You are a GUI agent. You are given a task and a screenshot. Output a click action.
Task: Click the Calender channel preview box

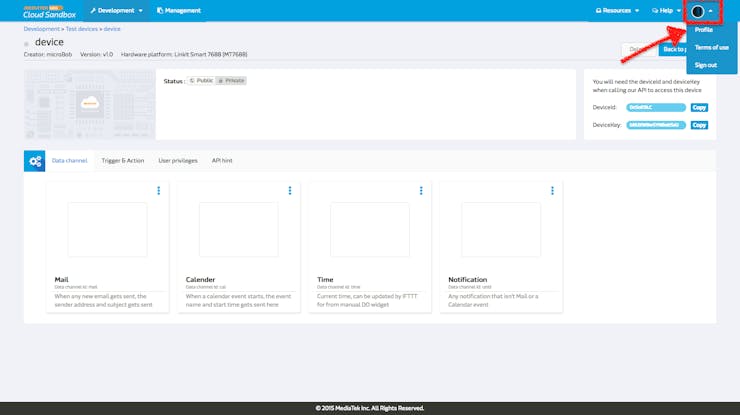click(x=239, y=229)
